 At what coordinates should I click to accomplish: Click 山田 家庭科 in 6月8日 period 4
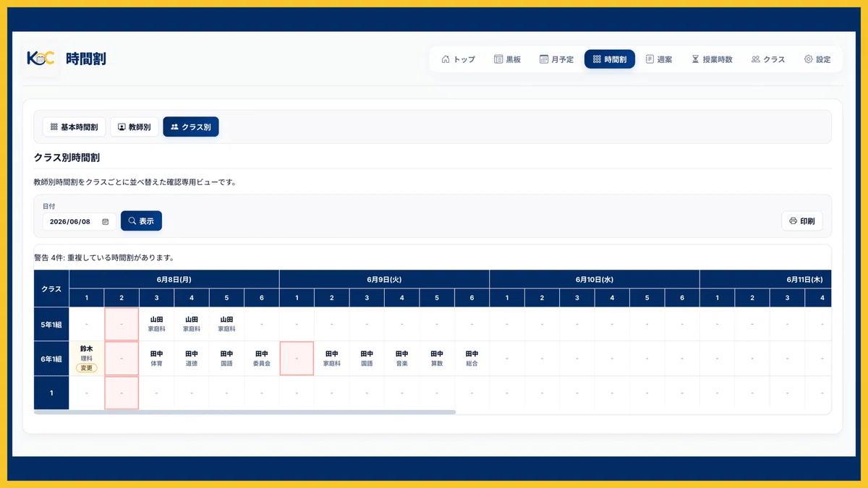coord(192,324)
